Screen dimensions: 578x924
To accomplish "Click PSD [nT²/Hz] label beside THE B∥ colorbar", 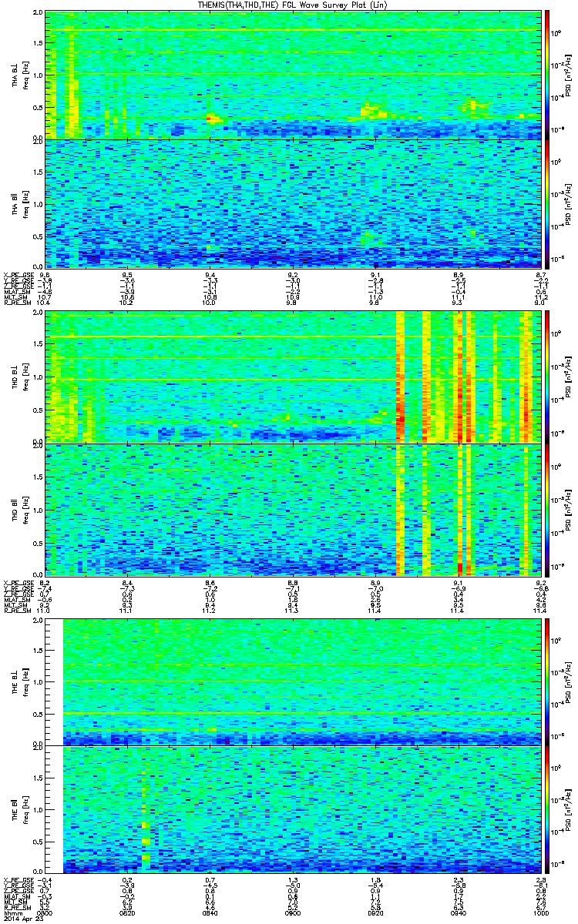I will point(569,811).
